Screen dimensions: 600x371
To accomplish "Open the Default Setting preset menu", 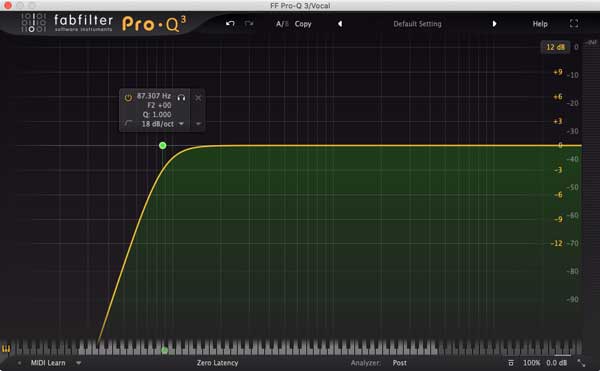I will (417, 24).
